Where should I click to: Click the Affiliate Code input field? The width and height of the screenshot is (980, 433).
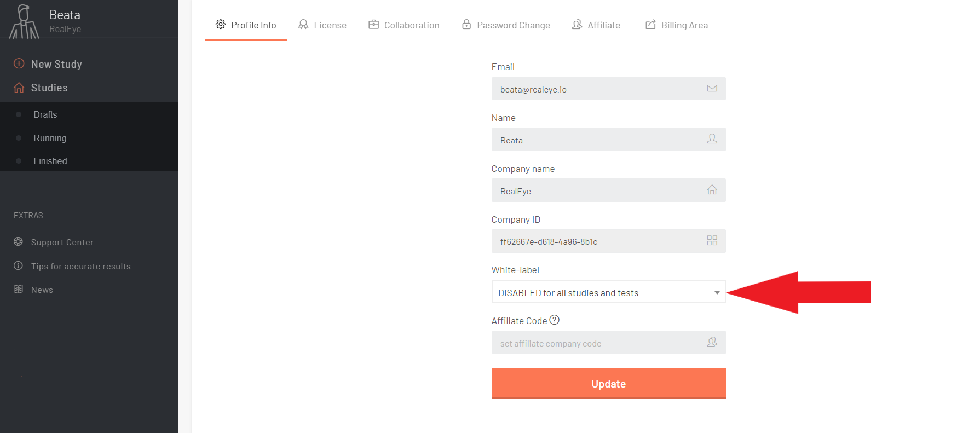[608, 343]
